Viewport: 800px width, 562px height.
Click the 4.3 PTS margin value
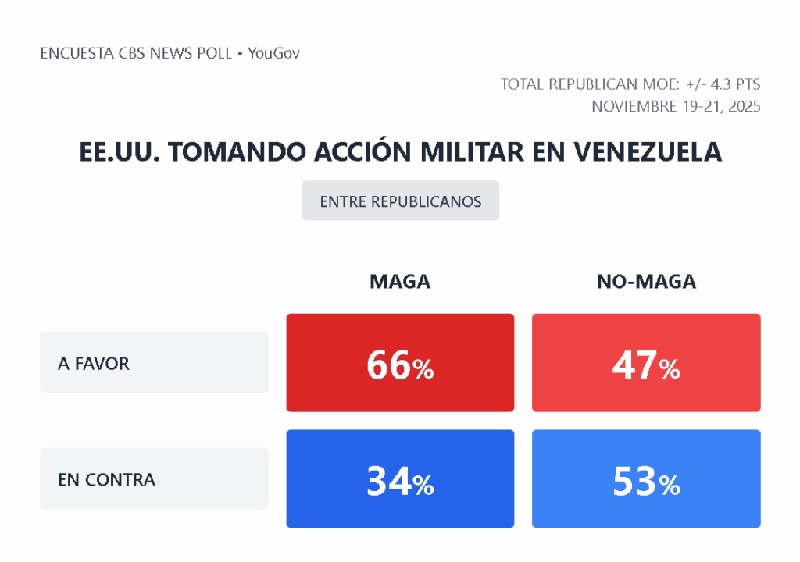[x=735, y=84]
